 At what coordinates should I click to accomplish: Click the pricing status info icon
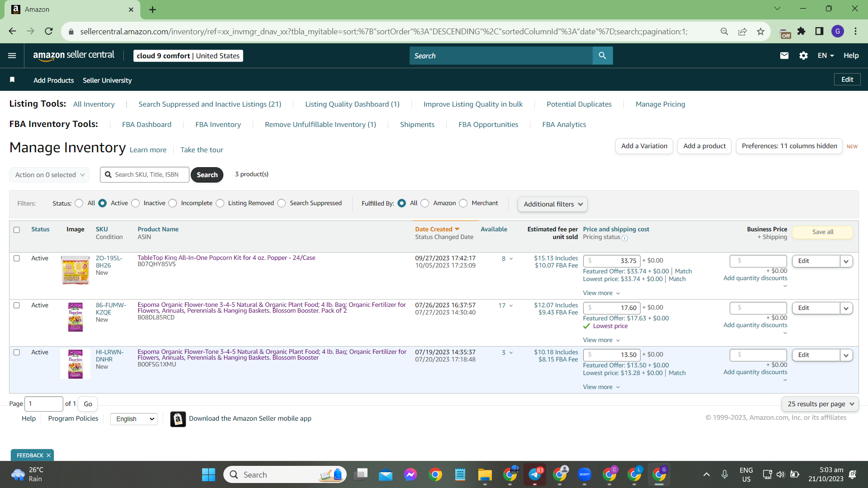(625, 238)
